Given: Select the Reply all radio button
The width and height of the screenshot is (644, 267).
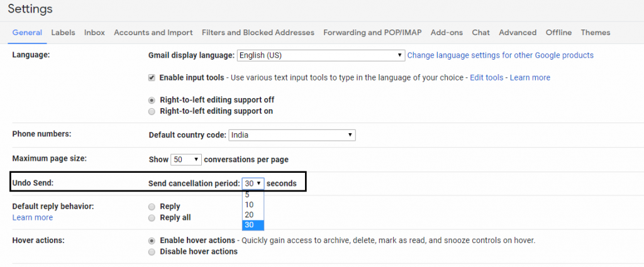Looking at the screenshot, I should tap(152, 218).
